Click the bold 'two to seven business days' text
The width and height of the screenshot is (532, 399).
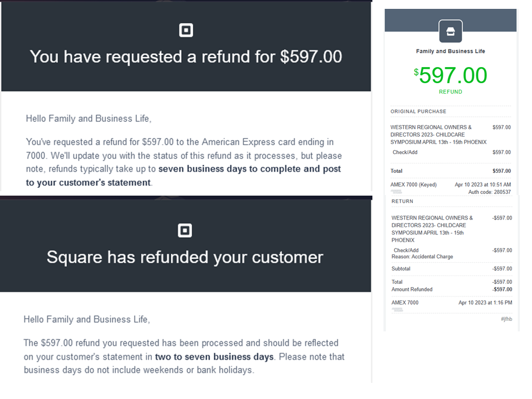214,356
